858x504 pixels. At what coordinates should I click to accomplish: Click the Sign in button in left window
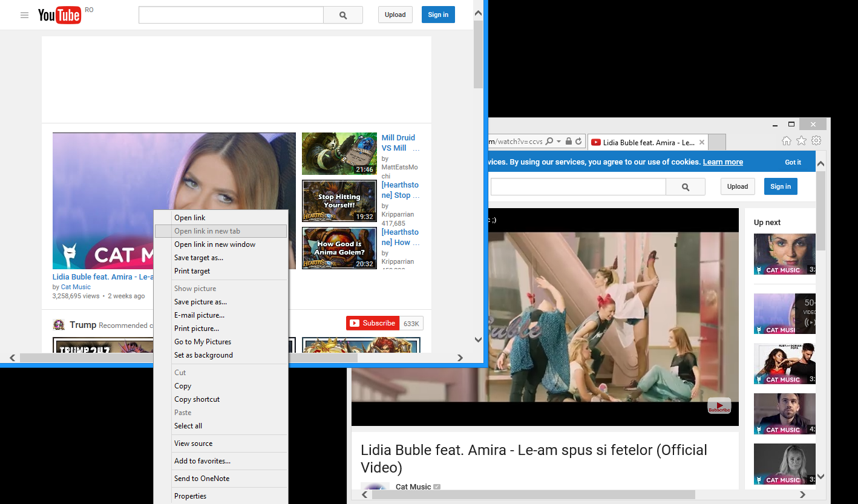point(438,15)
